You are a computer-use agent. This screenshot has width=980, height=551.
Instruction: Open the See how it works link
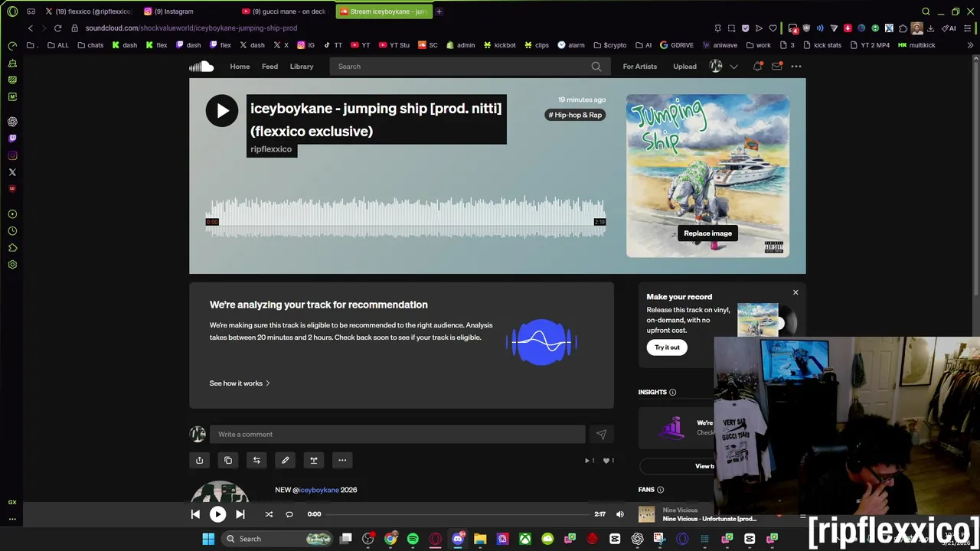240,383
